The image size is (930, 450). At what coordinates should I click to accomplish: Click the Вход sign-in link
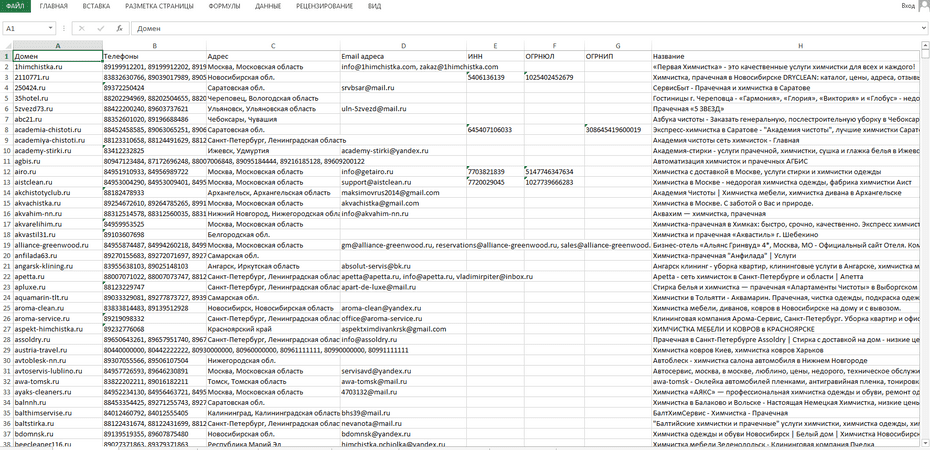(x=908, y=6)
